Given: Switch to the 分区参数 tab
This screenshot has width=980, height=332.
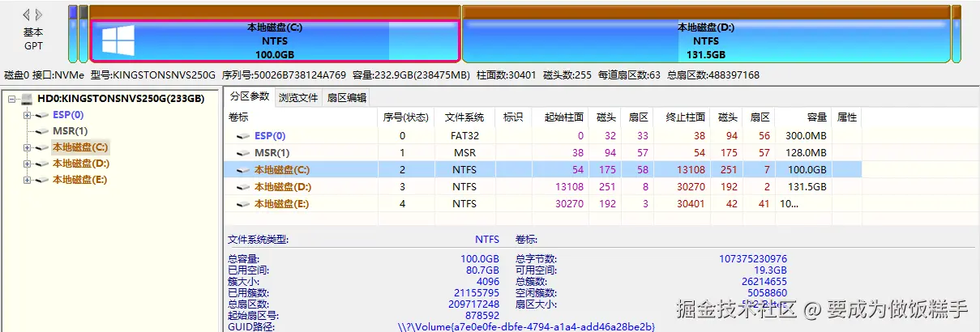Looking at the screenshot, I should pos(249,97).
